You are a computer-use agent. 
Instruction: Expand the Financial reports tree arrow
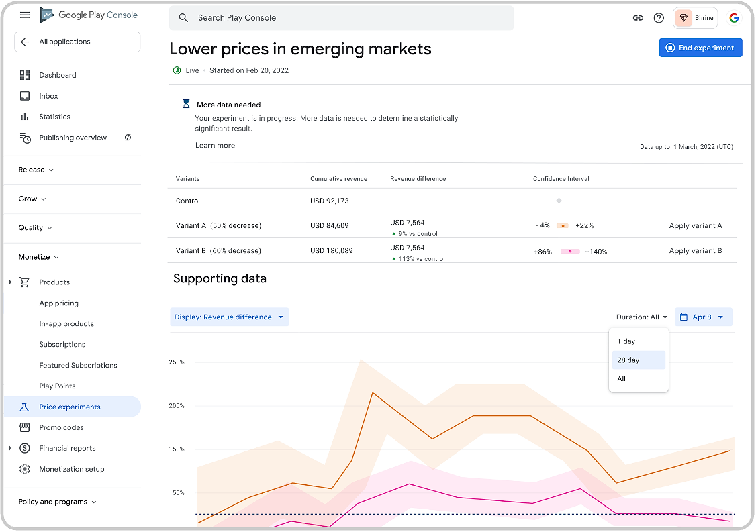pos(10,448)
